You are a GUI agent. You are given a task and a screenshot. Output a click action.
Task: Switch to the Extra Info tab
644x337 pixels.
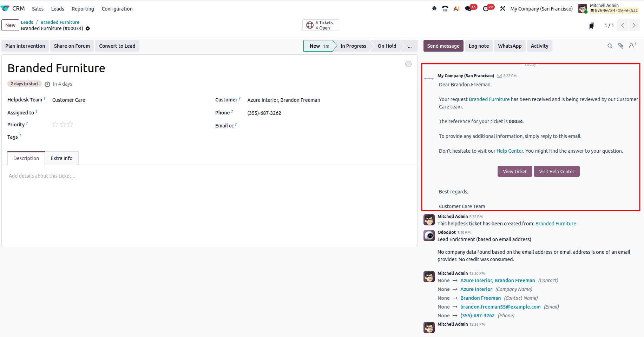click(x=61, y=158)
